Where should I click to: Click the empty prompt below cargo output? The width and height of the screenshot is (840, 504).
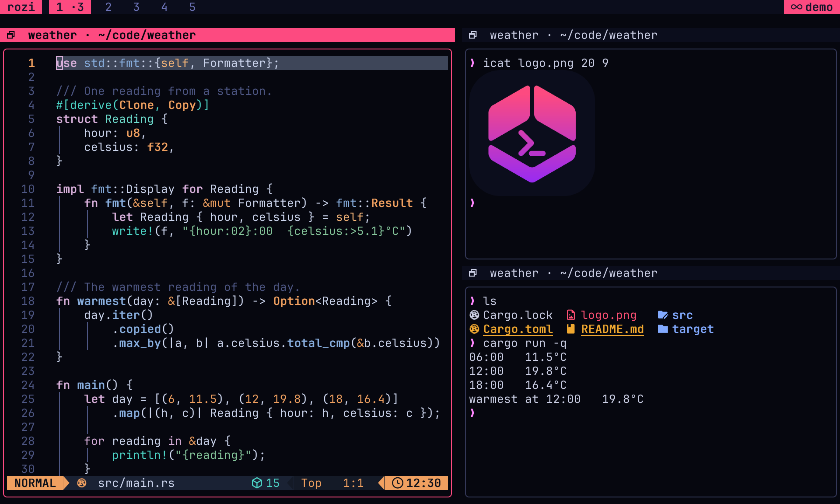pyautogui.click(x=472, y=413)
